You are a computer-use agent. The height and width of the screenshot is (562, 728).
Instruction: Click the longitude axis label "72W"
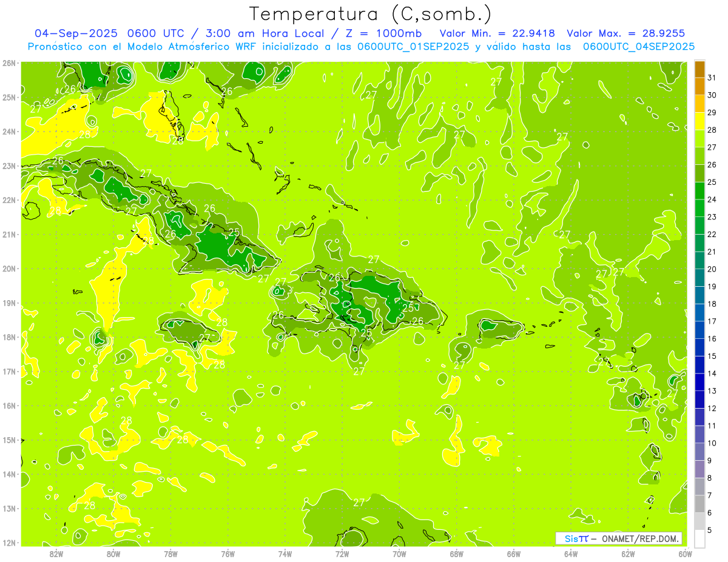[x=342, y=553]
